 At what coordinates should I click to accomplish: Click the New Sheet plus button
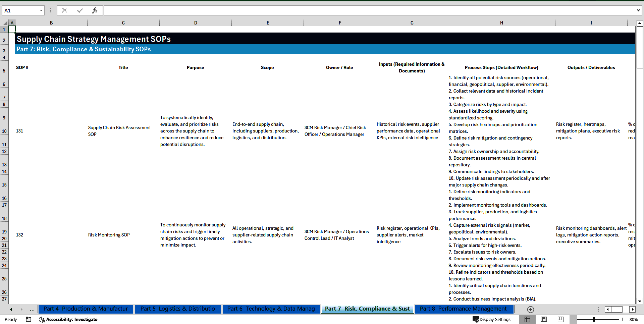[530, 309]
